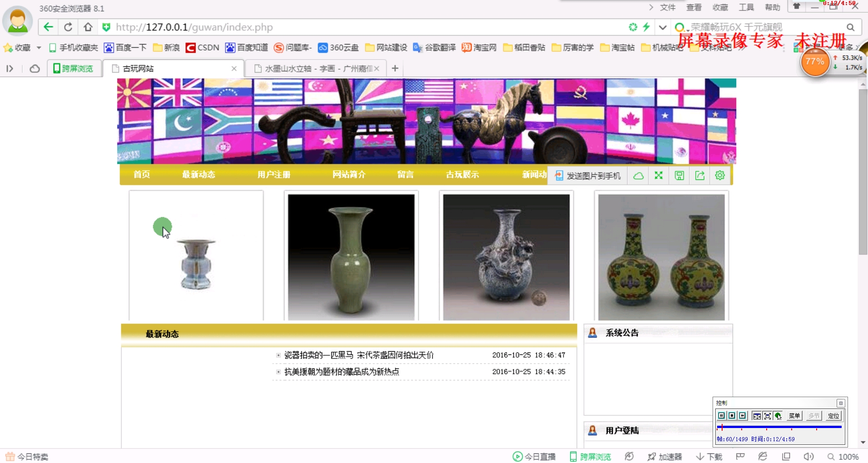Click the green expand-arrows icon in image toolbar

[x=658, y=176]
